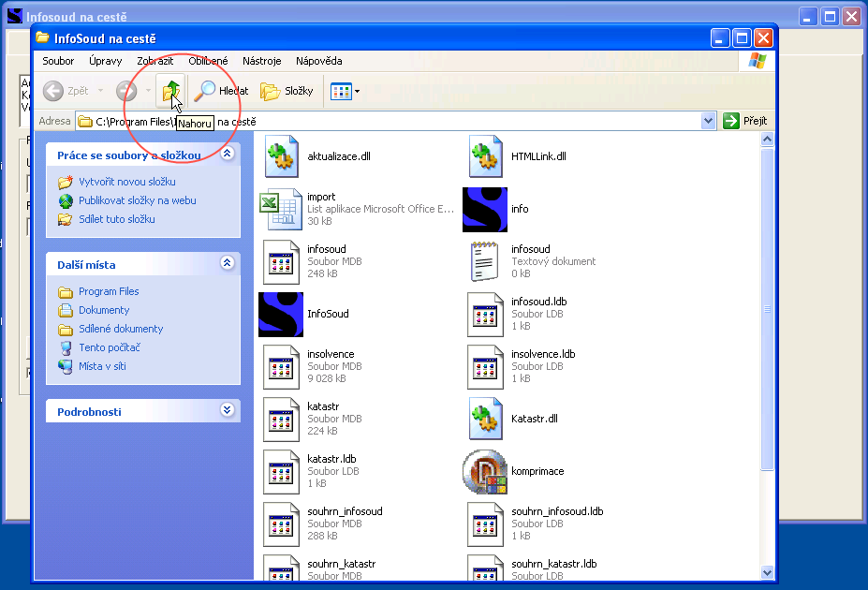Open the Zobrazit menu
Image resolution: width=868 pixels, height=590 pixels.
pyautogui.click(x=155, y=61)
